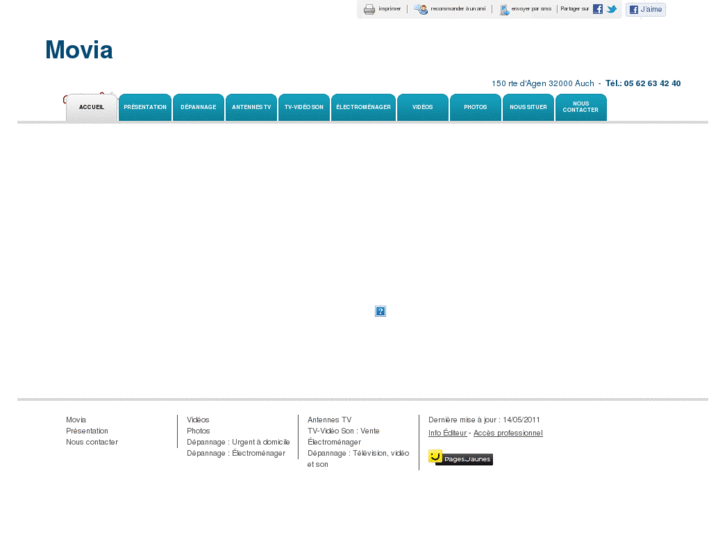
Task: Click the printer icon to print
Action: pos(369,9)
